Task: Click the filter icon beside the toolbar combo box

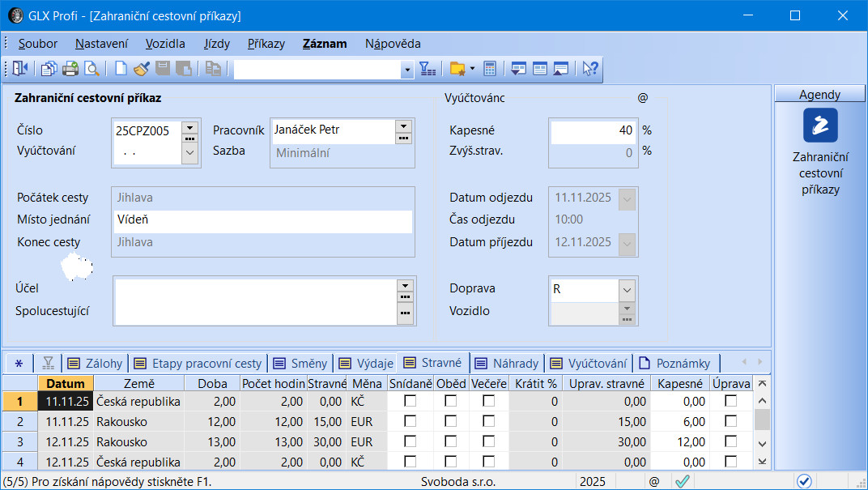Action: point(428,70)
